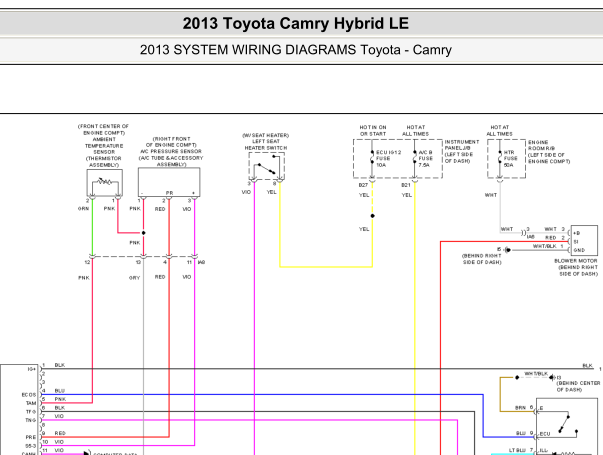Viewport: 603px width, 455px height.
Task: Click the "PRE" terminal label
Action: [31, 437]
